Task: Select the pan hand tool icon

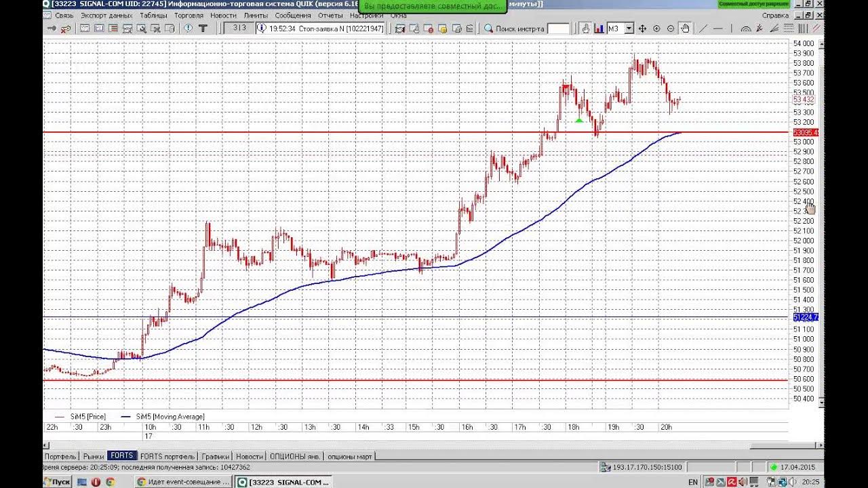Action: coord(685,28)
